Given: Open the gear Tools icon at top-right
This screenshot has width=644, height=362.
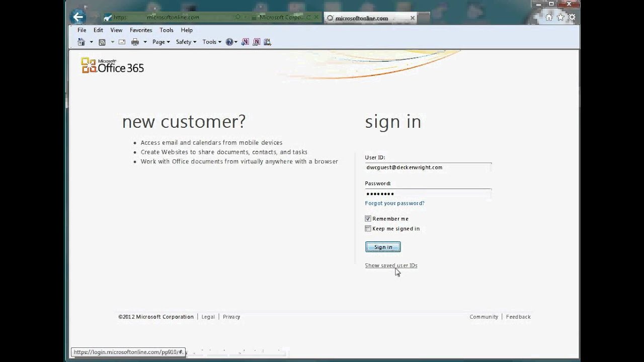Looking at the screenshot, I should tap(572, 18).
